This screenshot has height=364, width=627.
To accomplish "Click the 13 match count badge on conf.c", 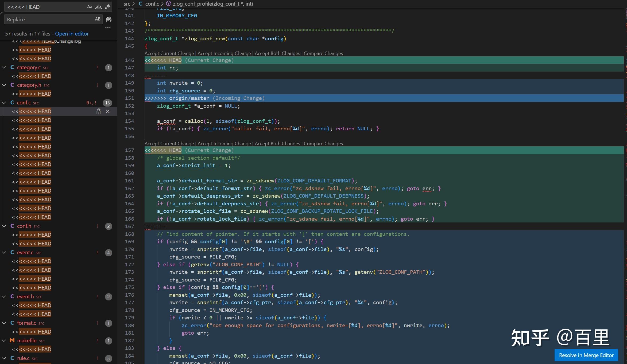I will pyautogui.click(x=107, y=103).
